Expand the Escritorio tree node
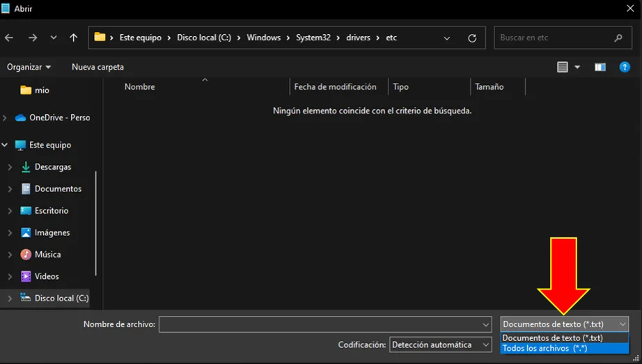This screenshot has height=364, width=642. pyautogui.click(x=10, y=211)
